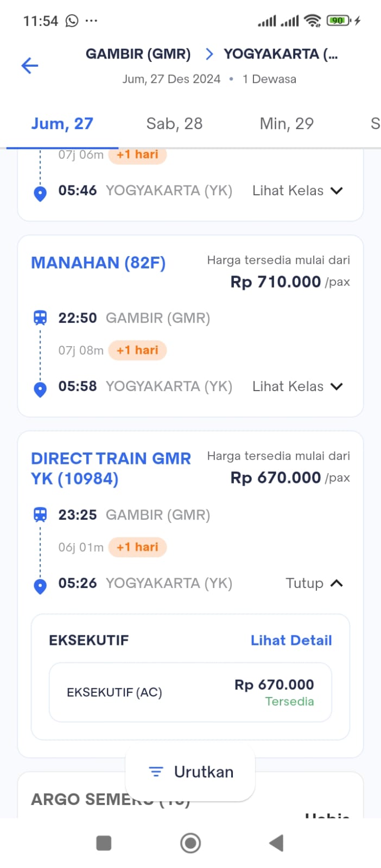381x868 pixels.
Task: Select EKSEKUTIF (AC) Rp 670.000 fare
Action: pyautogui.click(x=190, y=692)
